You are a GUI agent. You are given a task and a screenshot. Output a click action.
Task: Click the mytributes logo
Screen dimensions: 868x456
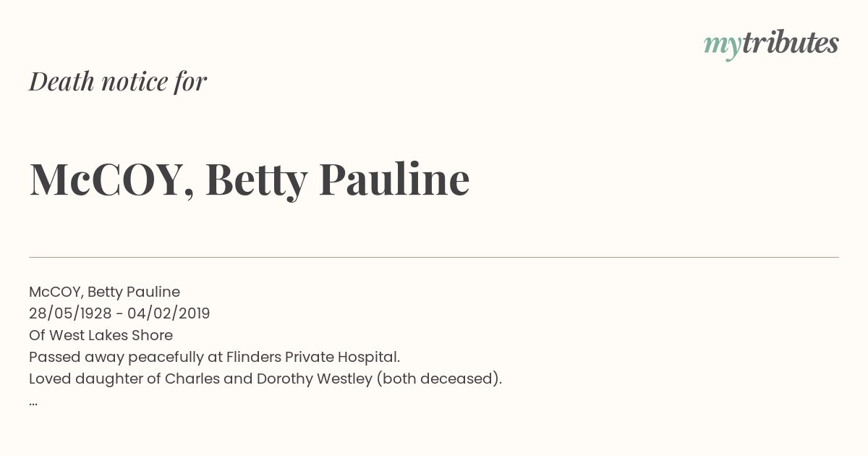(771, 44)
